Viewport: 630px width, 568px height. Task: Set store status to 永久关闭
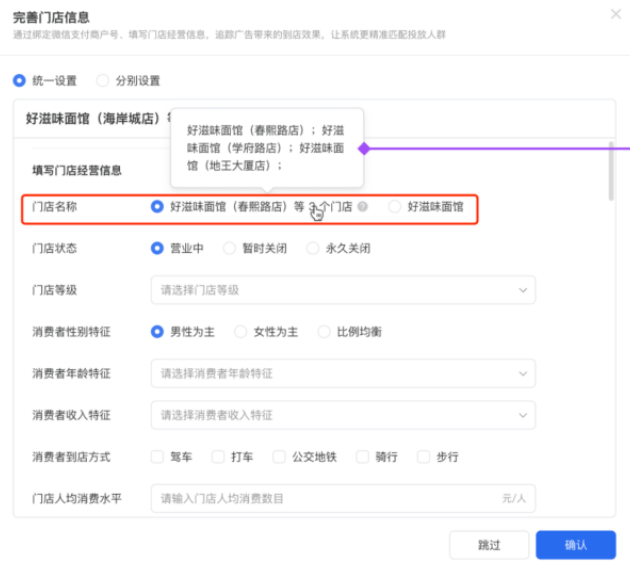point(314,248)
